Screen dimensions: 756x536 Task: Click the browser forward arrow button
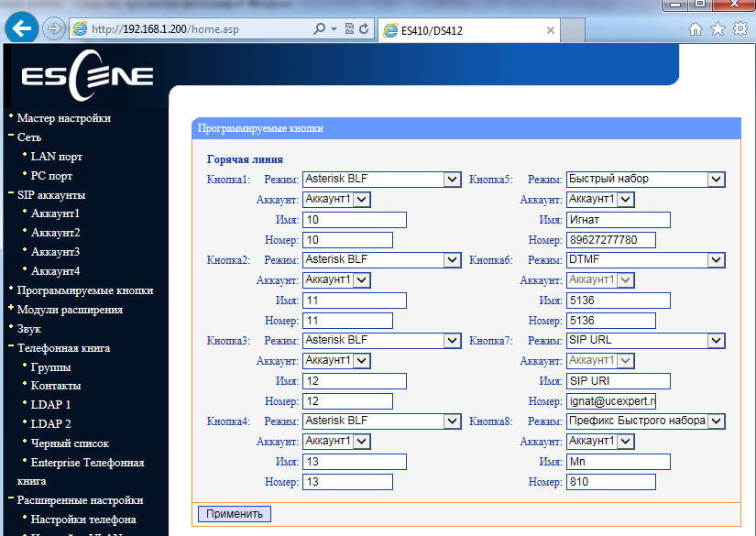click(x=53, y=29)
